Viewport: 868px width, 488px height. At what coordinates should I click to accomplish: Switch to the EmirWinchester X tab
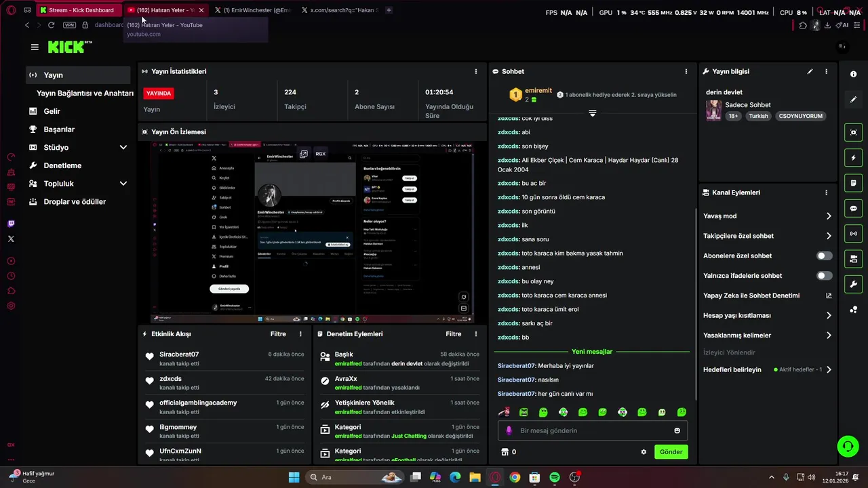(x=252, y=10)
